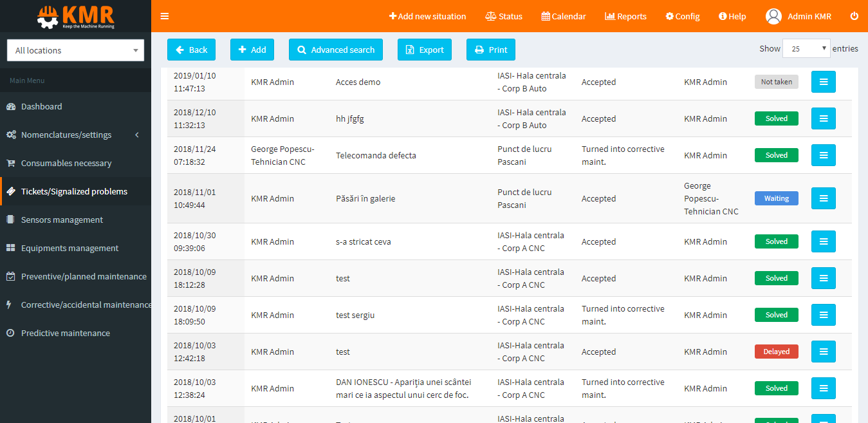Image resolution: width=868 pixels, height=423 pixels.
Task: Click the Păsări în galerie description
Action: tap(365, 198)
